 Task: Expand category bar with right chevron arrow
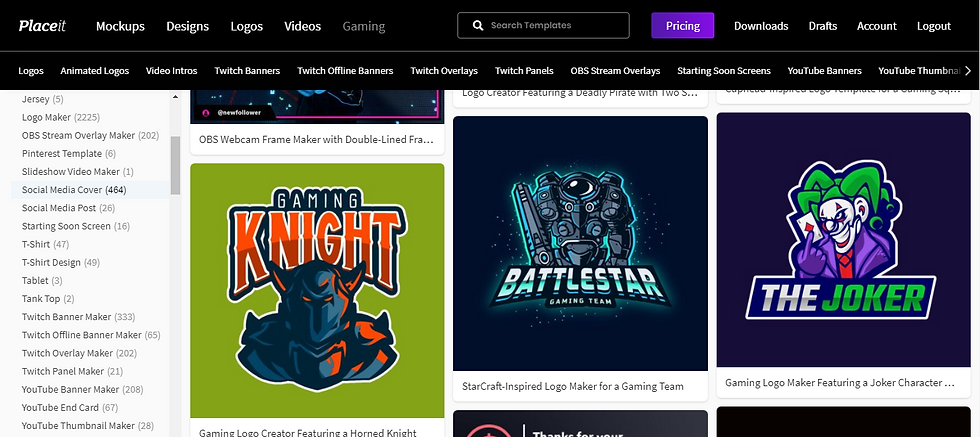pos(968,71)
